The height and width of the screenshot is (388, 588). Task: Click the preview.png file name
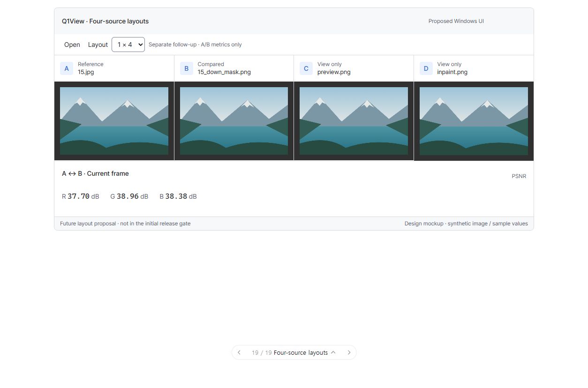[334, 72]
